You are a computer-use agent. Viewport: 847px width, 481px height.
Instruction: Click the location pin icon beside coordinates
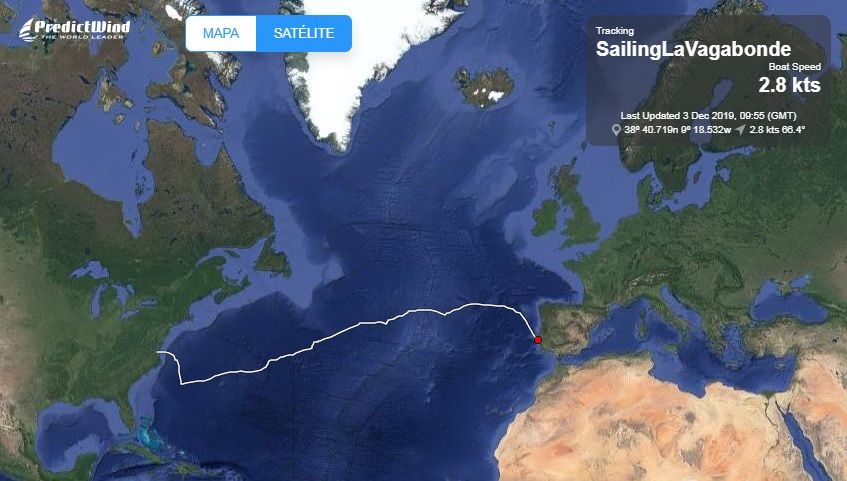616,130
